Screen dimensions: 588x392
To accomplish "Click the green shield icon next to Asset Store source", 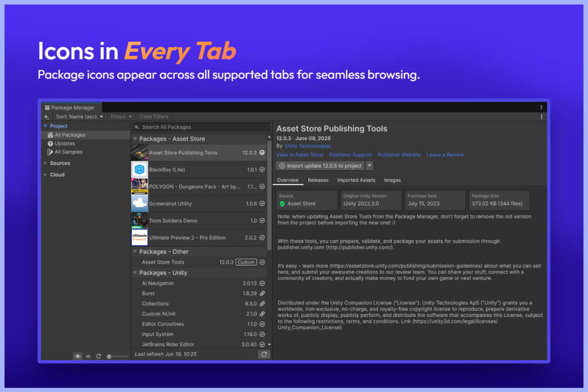I will pyautogui.click(x=282, y=204).
